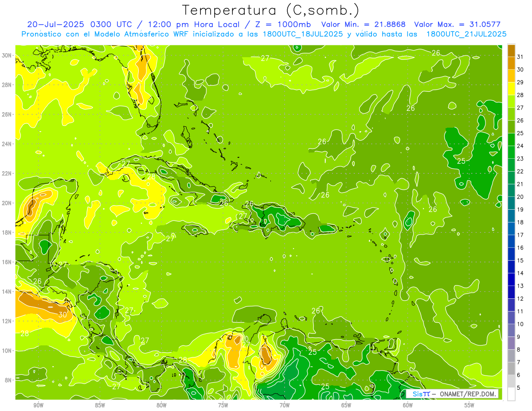Click the colorbar label 14
The height and width of the screenshot is (411, 532).
pyautogui.click(x=520, y=273)
